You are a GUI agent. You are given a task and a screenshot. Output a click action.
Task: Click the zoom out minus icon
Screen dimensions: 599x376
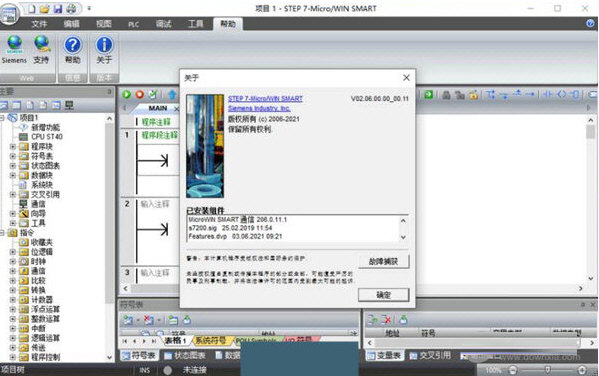[x=513, y=370]
